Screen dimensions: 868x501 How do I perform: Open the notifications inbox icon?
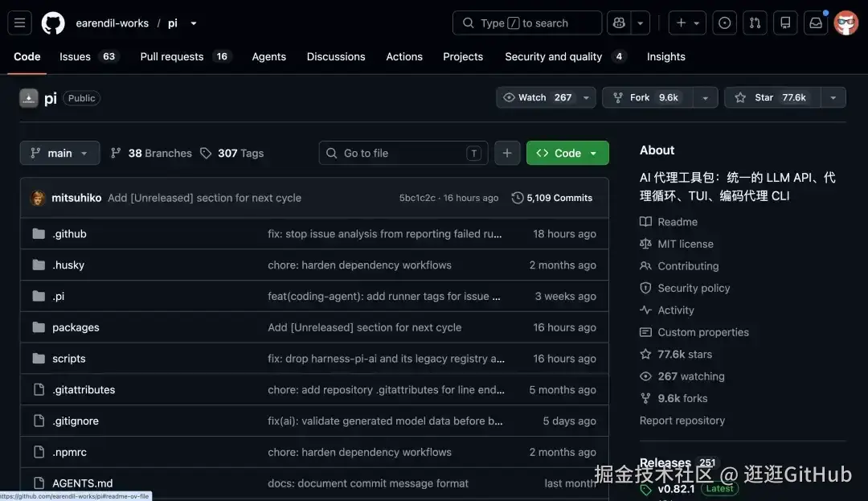(816, 23)
